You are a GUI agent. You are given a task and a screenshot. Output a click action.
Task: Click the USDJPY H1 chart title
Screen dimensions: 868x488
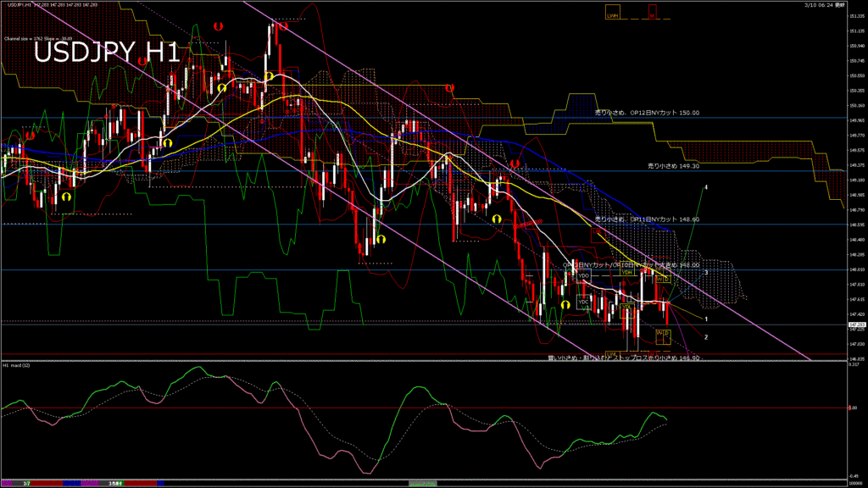106,53
